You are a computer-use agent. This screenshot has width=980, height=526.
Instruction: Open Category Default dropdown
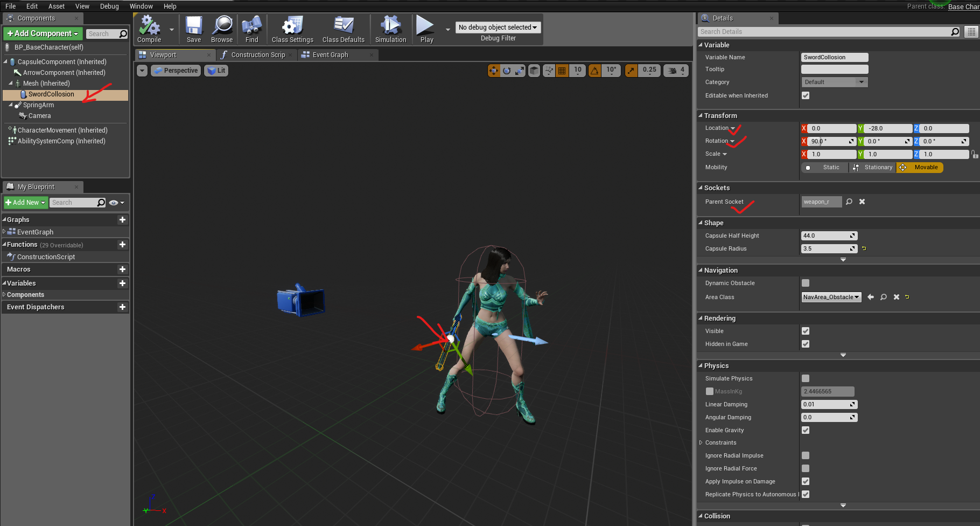pyautogui.click(x=834, y=82)
